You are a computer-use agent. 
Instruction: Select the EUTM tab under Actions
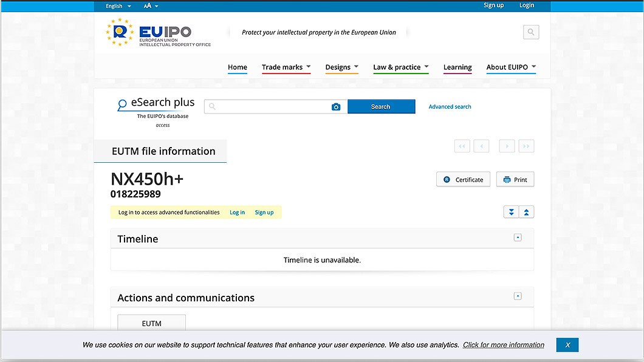[x=151, y=323]
